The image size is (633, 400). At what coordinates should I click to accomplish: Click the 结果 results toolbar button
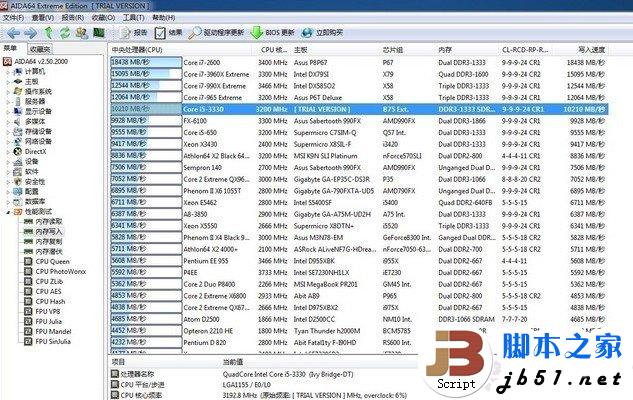click(168, 33)
